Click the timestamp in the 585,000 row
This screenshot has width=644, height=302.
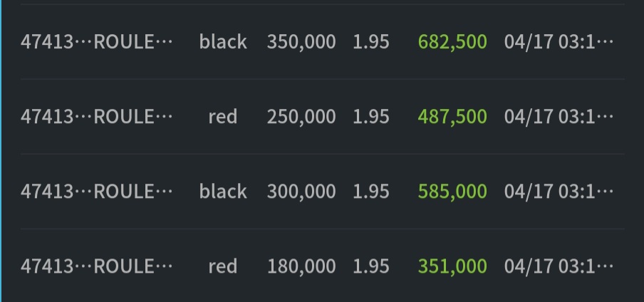click(x=559, y=192)
